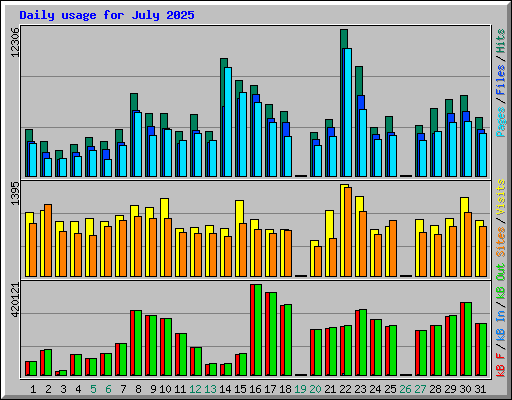Screen dimensions: 512x400
Task: Click day number 3 on the x-axis
Action: (x=63, y=389)
